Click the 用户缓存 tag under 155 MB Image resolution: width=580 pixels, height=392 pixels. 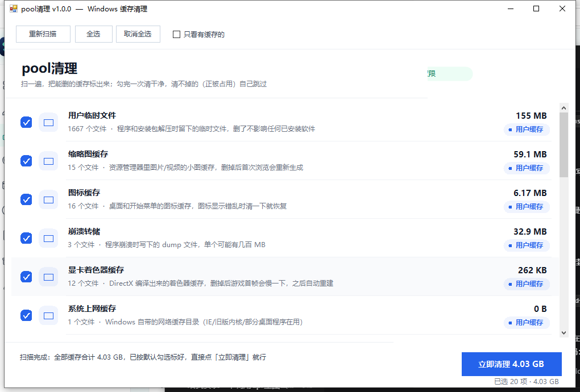pos(527,130)
